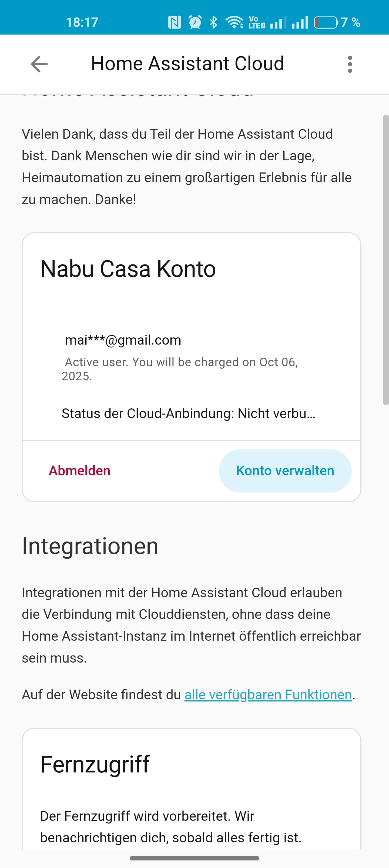Tap the battery icon in status bar
389x868 pixels.
326,22
